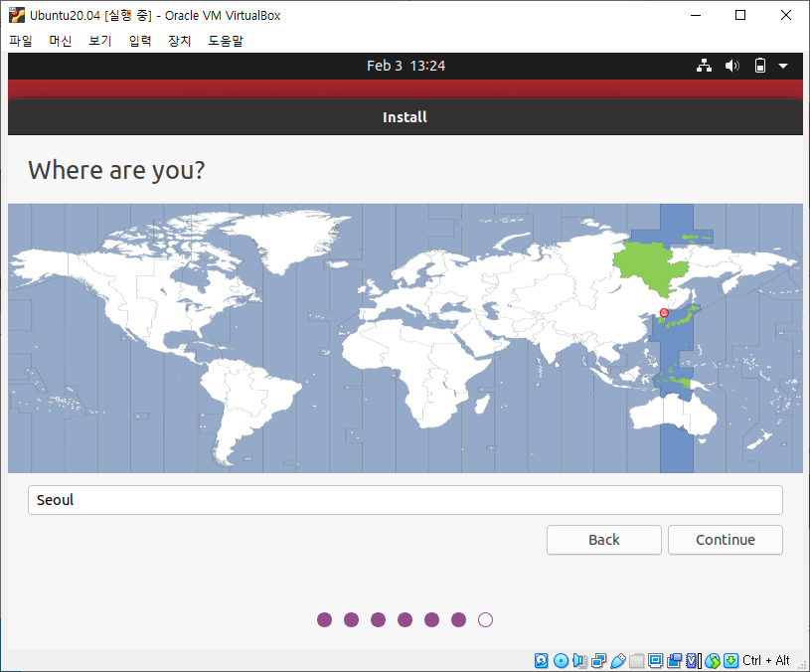Open the audio status indicator in VirtualBox
This screenshot has height=672, width=810.
(x=579, y=660)
